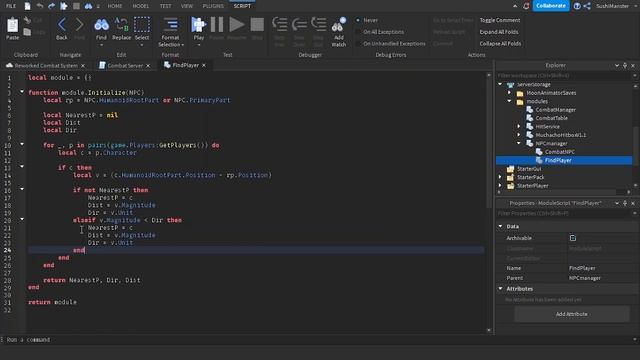Image resolution: width=640 pixels, height=360 pixels.
Task: Open the Play dropdown arrow
Action: pyautogui.click(x=198, y=45)
